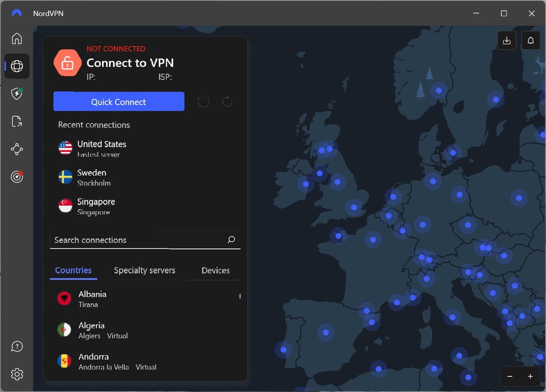Click the power disconnect icon
This screenshot has width=546, height=392.
point(203,102)
